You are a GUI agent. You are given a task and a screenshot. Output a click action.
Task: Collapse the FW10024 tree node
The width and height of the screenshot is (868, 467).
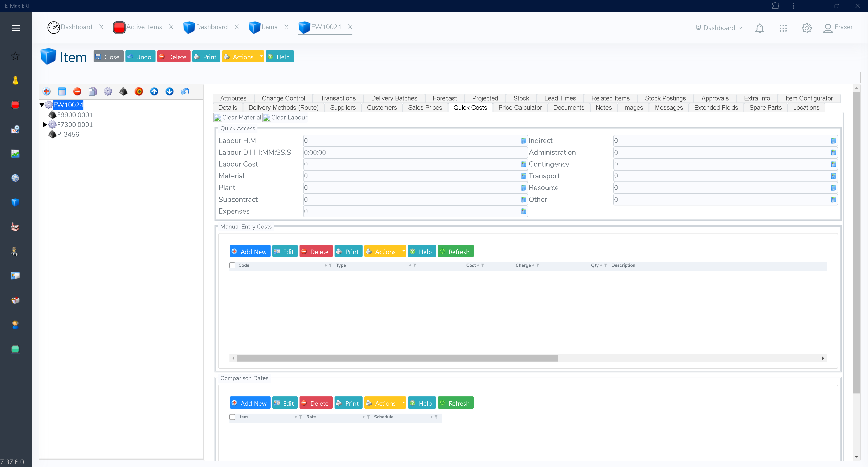42,105
